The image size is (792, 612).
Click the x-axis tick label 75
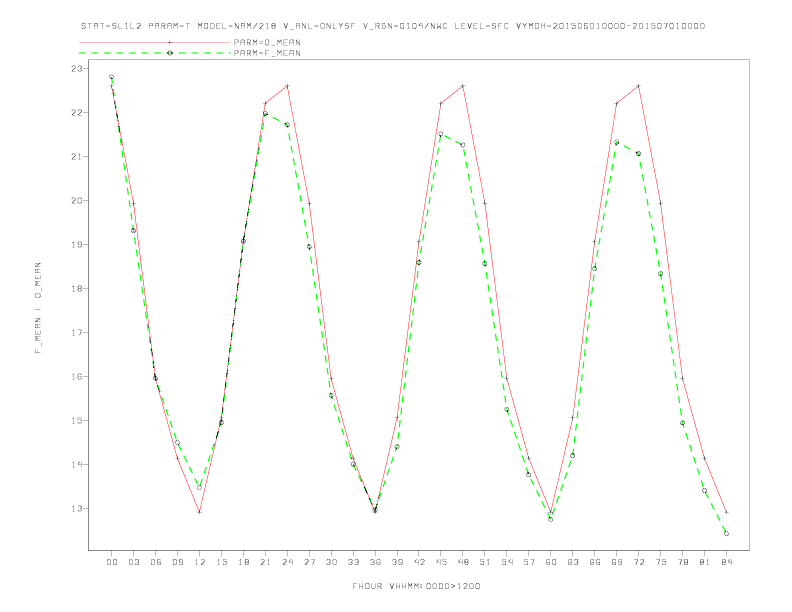coord(661,562)
